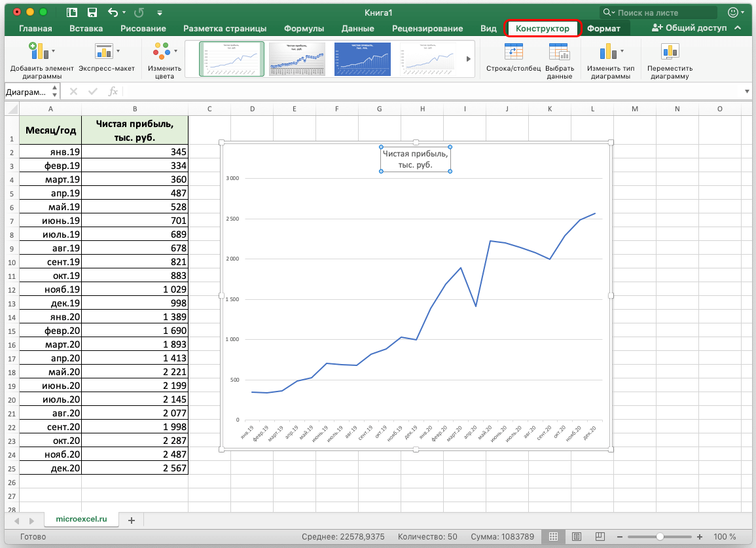Click the Move Chart (Переместить диаграмму) icon
The image size is (756, 548).
click(x=670, y=52)
